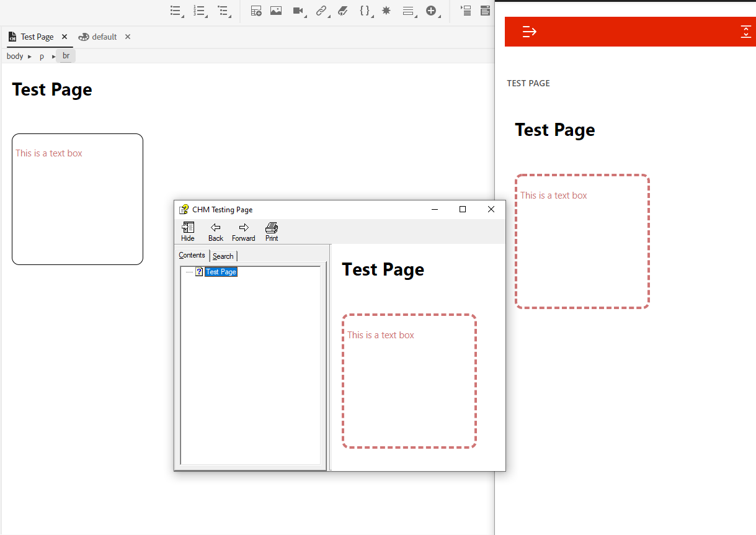
Task: Open the Search tab in CHM viewer
Action: pyautogui.click(x=223, y=255)
